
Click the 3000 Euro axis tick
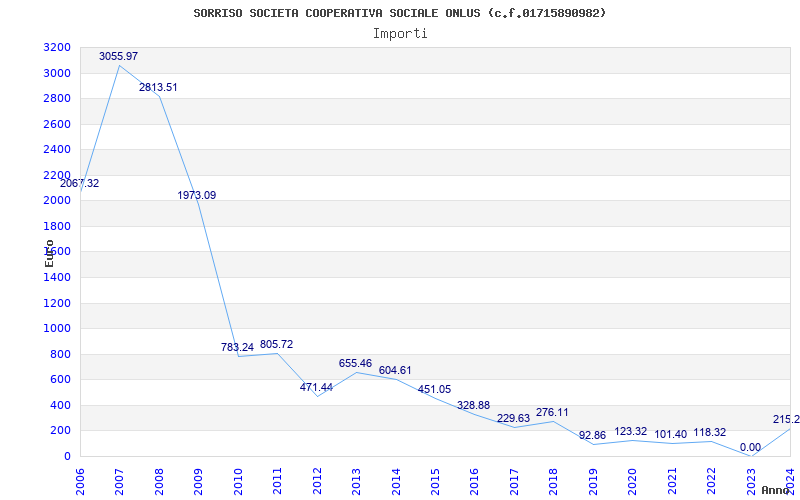point(57,73)
